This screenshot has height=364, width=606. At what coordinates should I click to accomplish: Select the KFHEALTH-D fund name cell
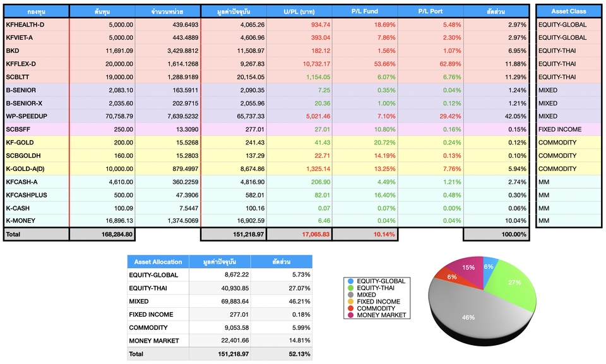tap(37, 25)
